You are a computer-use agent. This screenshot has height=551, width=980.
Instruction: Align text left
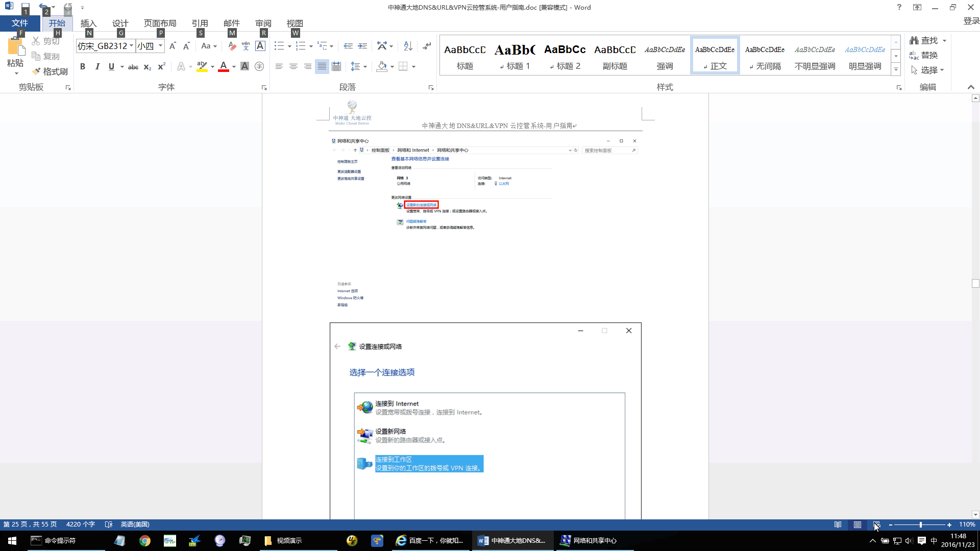pos(279,67)
